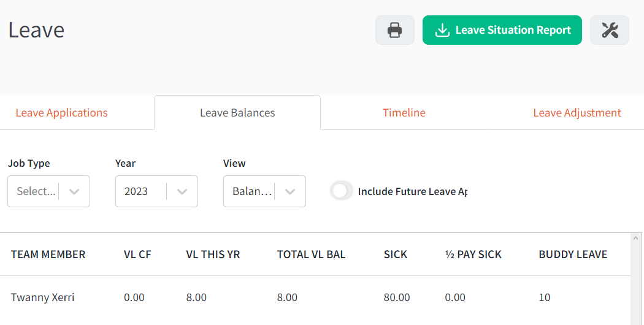Open the Year 2023 dropdown
644x325 pixels.
click(156, 191)
